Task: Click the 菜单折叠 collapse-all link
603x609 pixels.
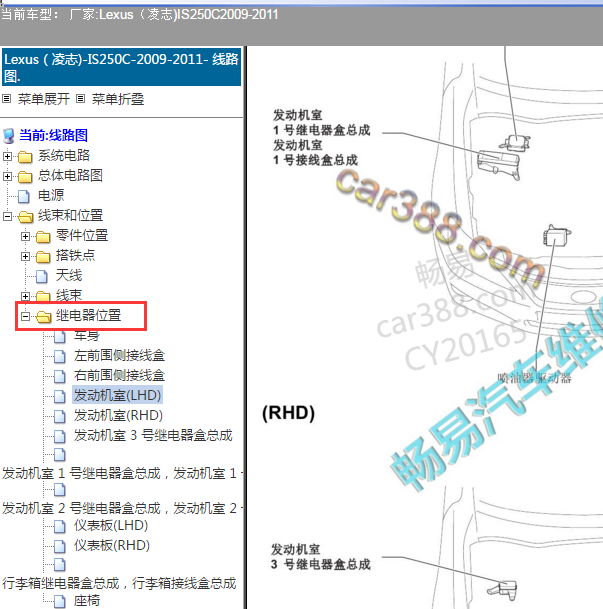Action: [x=118, y=99]
